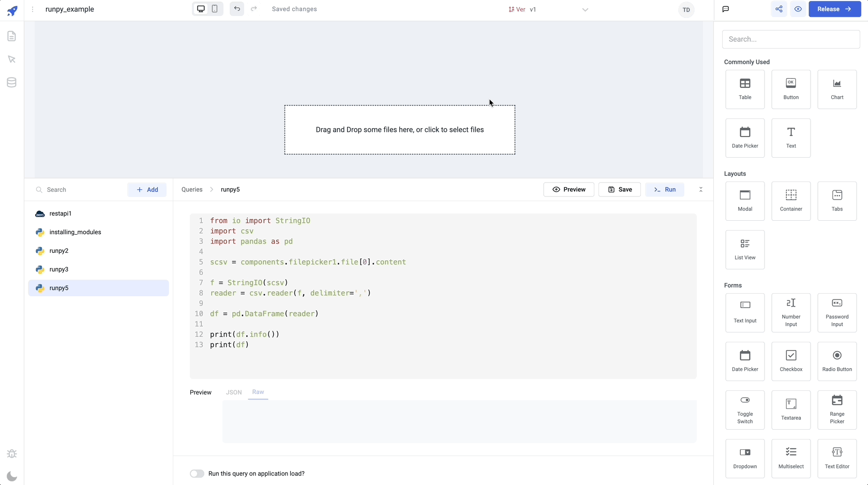Click the component search input field
This screenshot has width=868, height=485.
[790, 39]
